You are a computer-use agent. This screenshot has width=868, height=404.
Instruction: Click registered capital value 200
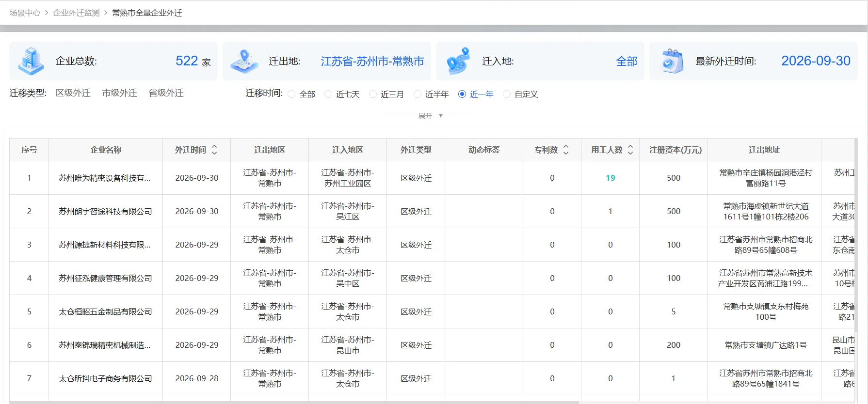[674, 345]
